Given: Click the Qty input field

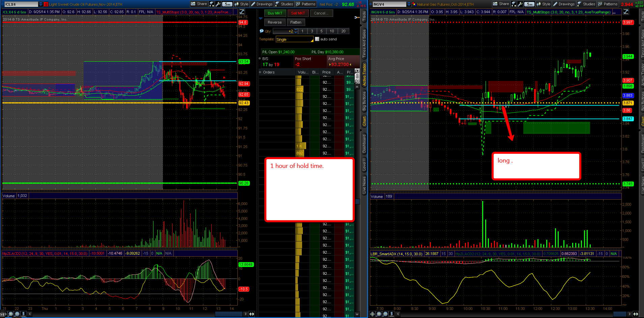Looking at the screenshot, I should coord(283,31).
